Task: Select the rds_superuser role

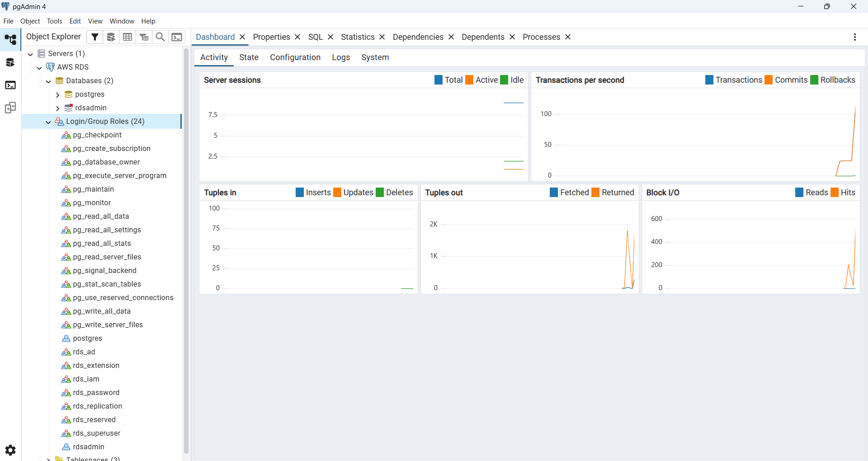Action: click(x=96, y=433)
